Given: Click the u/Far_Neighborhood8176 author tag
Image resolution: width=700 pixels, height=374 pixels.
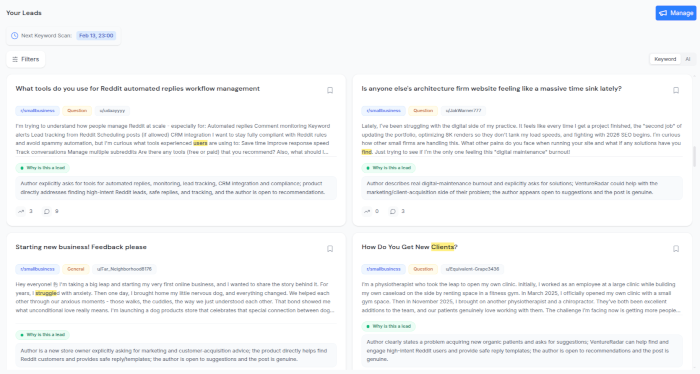Looking at the screenshot, I should coord(124,269).
